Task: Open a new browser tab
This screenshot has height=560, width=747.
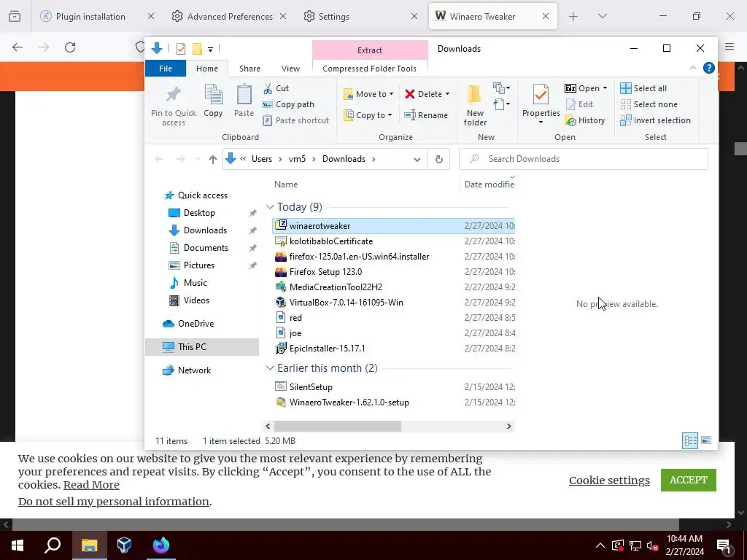Action: [x=573, y=17]
